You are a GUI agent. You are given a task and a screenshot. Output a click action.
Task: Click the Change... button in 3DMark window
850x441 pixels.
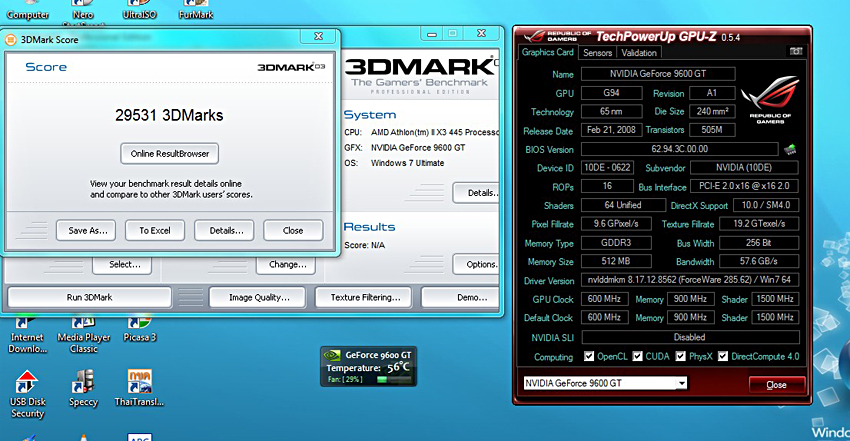click(x=287, y=264)
